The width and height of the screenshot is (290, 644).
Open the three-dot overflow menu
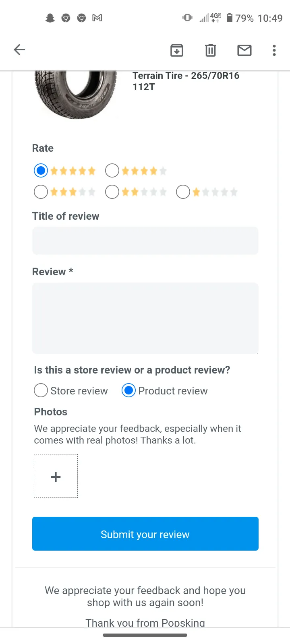pos(274,50)
